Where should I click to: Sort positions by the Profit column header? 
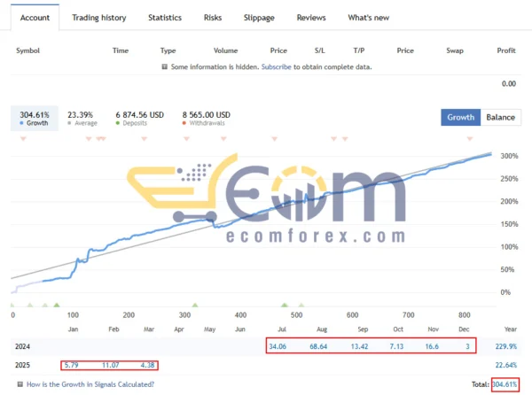506,50
